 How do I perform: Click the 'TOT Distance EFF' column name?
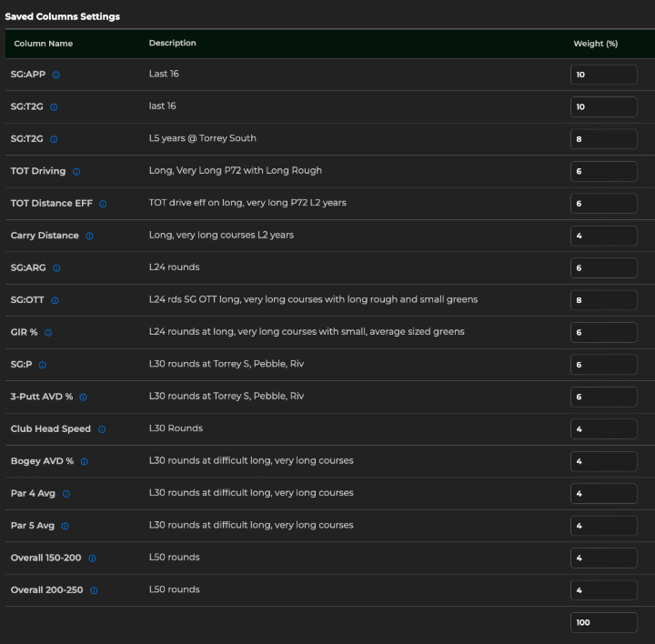pos(51,204)
